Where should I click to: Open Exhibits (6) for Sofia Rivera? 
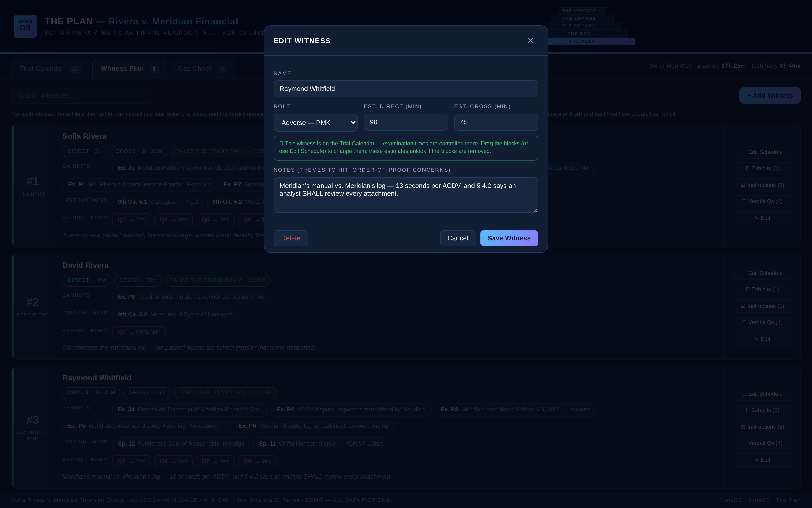click(x=762, y=168)
